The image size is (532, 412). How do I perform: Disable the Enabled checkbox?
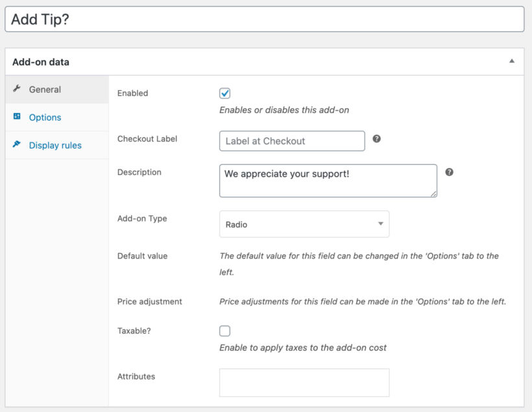224,93
